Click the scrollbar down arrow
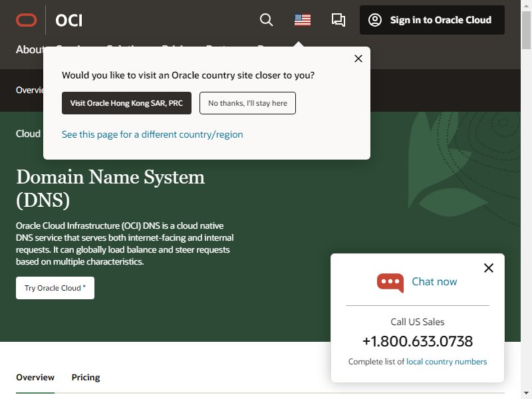 pyautogui.click(x=526, y=394)
